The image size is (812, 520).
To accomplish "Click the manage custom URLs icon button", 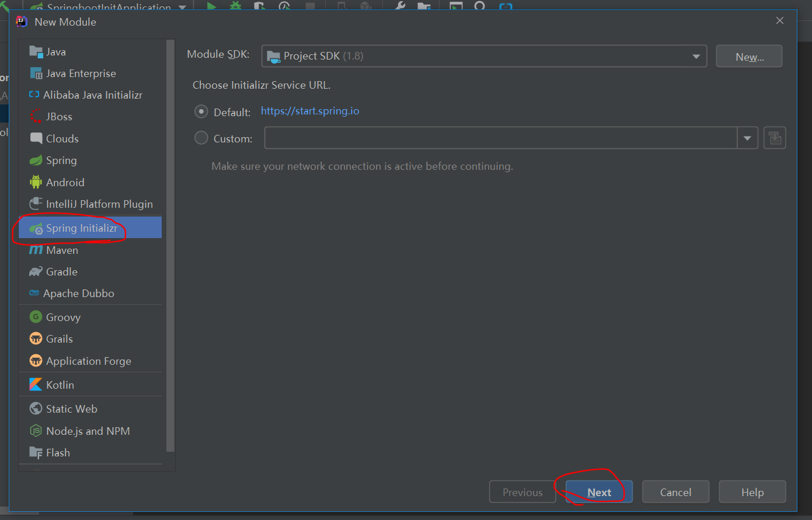I will (775, 138).
